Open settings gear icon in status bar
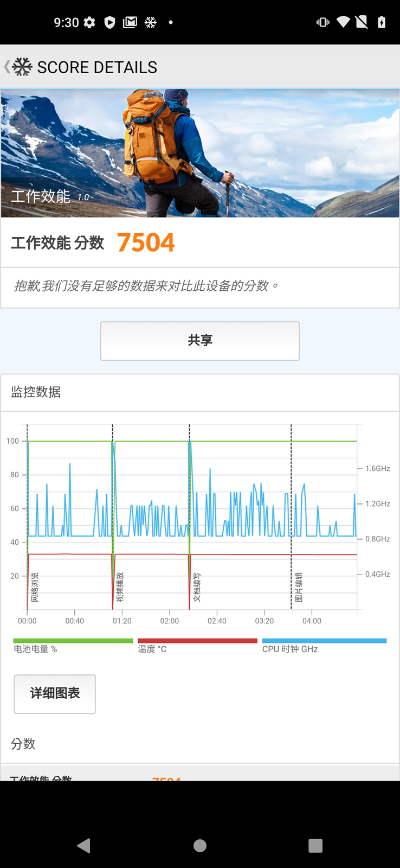The width and height of the screenshot is (400, 868). [x=89, y=22]
